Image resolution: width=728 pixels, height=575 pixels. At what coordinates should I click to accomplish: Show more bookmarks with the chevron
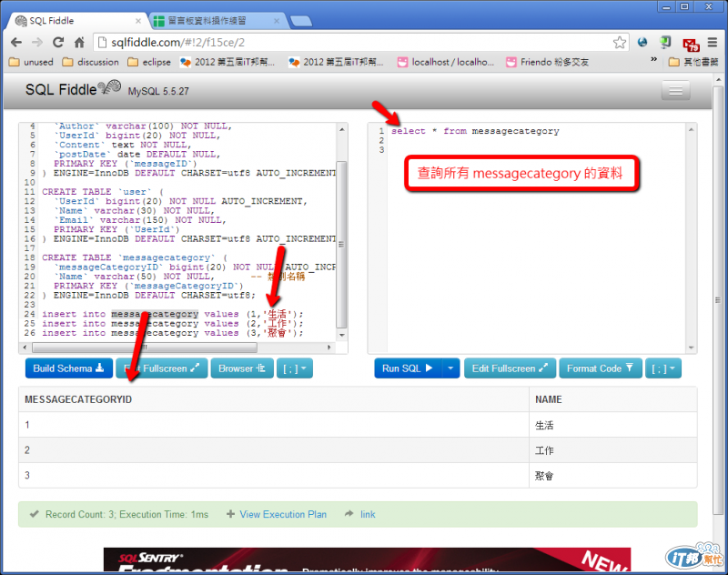653,59
